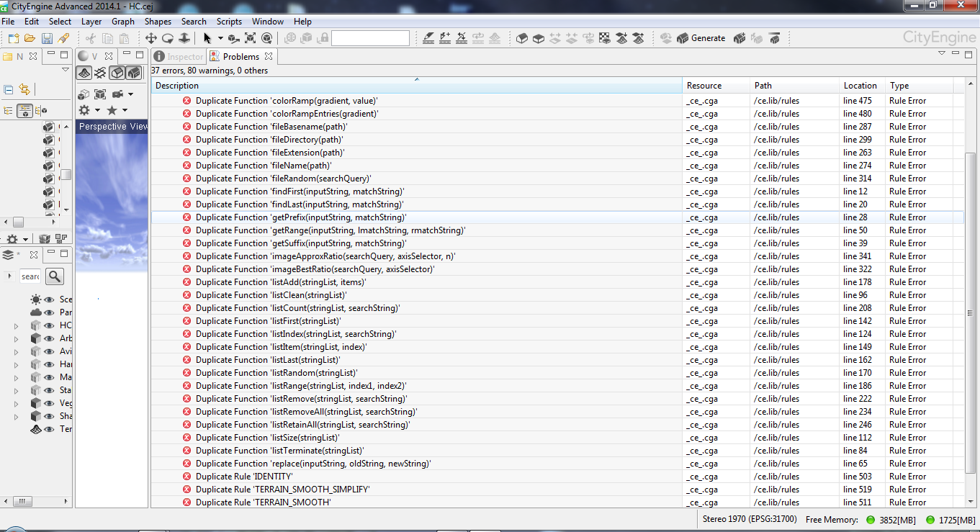Select the "Duplicate Rule 'TERRAIN_SMOOTH_SIMPLIFY'" row
980x532 pixels.
pyautogui.click(x=557, y=490)
